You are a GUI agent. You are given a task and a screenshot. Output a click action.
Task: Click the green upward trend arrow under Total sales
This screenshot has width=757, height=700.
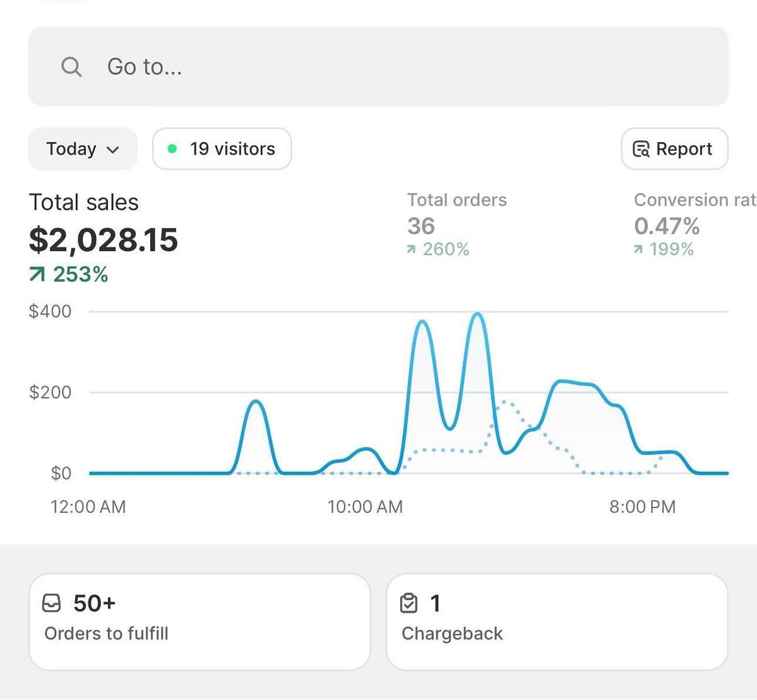pyautogui.click(x=37, y=275)
